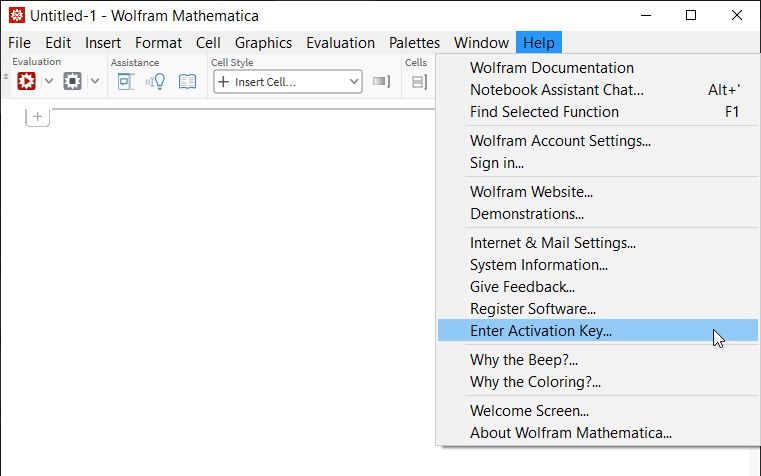Image resolution: width=761 pixels, height=476 pixels.
Task: Click the red Evaluate Cells icon
Action: pos(26,81)
